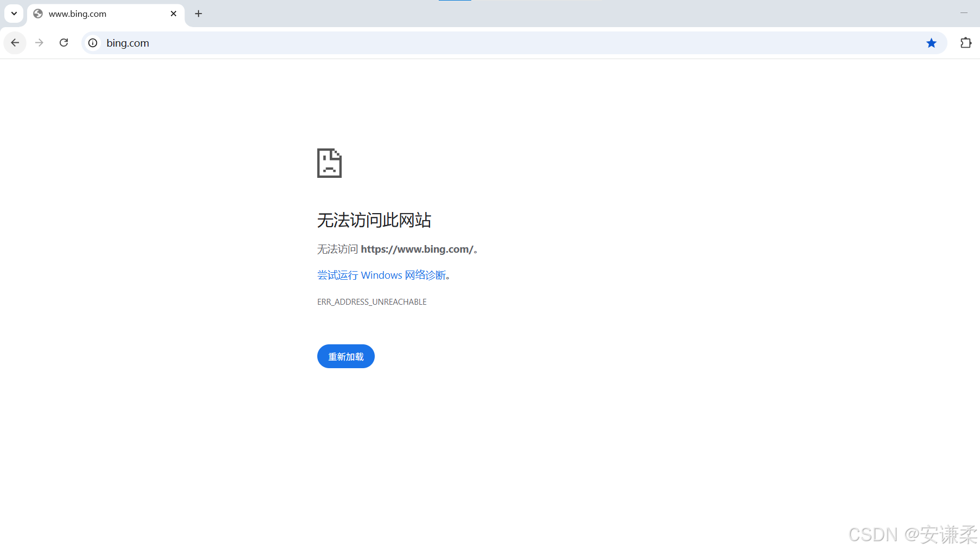Open the Extensions puzzle icon
The width and height of the screenshot is (980, 552).
(x=966, y=43)
